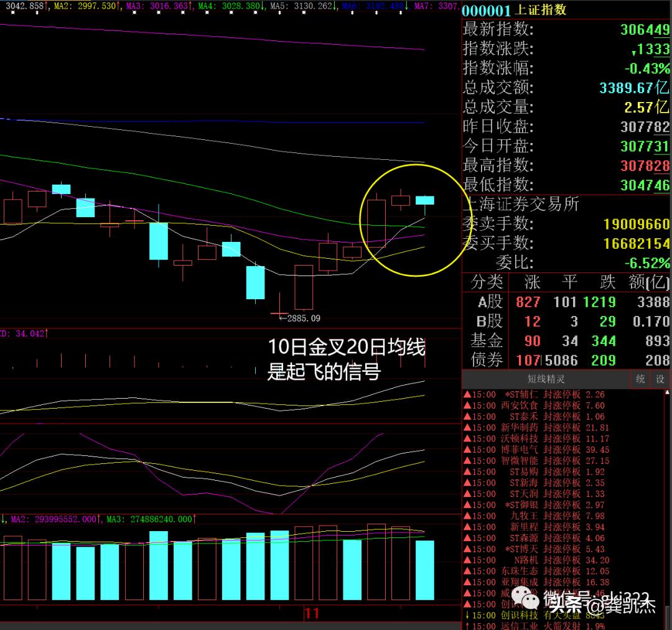Click the red 11 month marker on time axis
The width and height of the screenshot is (672, 630).
pos(312,614)
